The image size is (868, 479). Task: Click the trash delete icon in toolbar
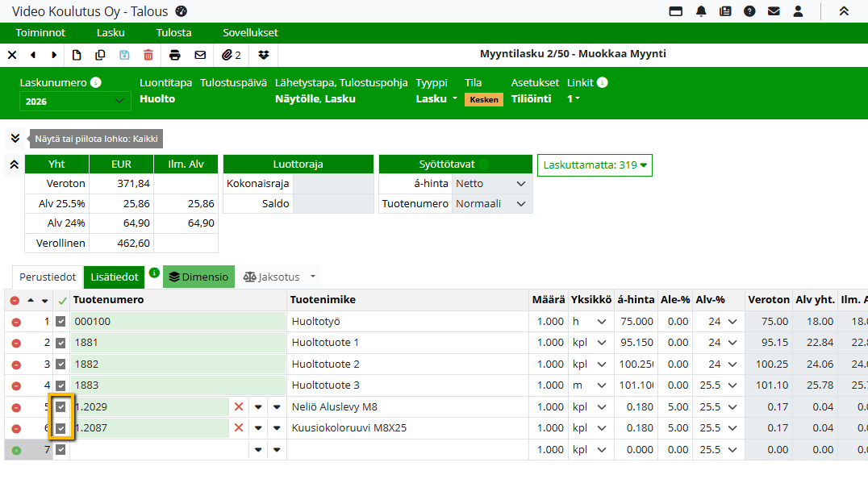(x=148, y=55)
